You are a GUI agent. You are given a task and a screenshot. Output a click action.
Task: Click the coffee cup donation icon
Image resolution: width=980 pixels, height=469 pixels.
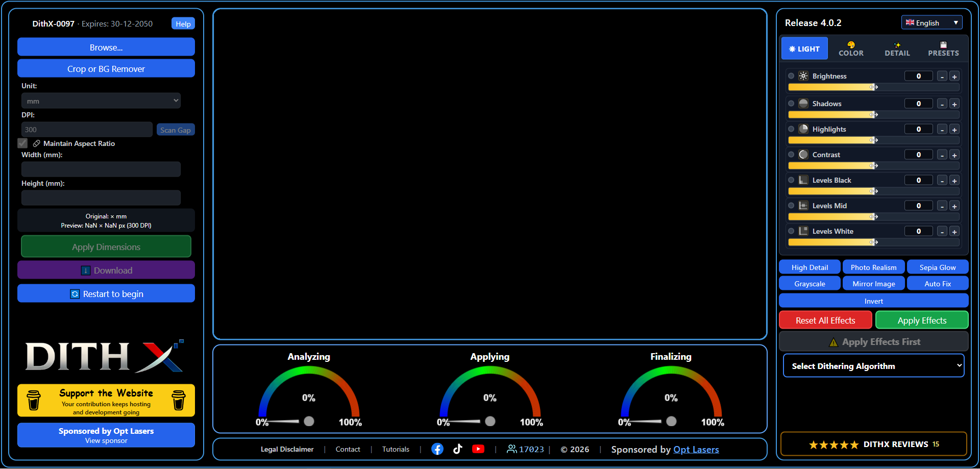34,401
